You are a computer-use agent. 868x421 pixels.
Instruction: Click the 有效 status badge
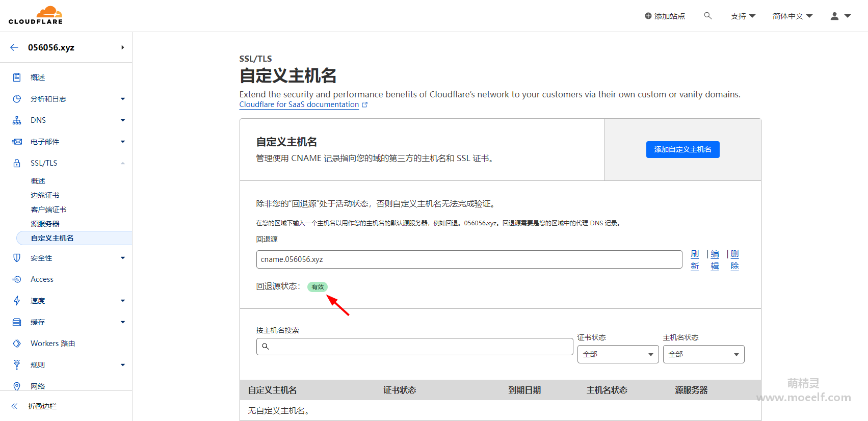click(x=318, y=287)
